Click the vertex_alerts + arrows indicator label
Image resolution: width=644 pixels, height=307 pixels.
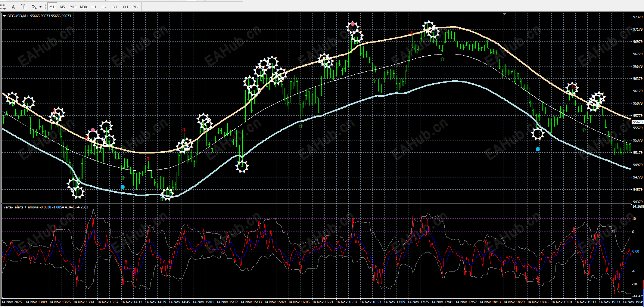click(x=21, y=207)
